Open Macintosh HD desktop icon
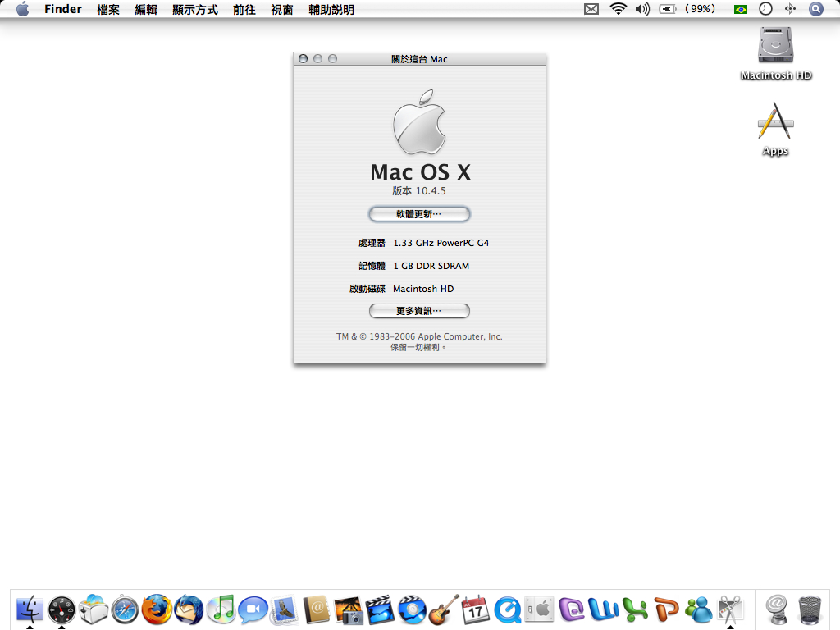The width and height of the screenshot is (840, 630). pos(776,46)
